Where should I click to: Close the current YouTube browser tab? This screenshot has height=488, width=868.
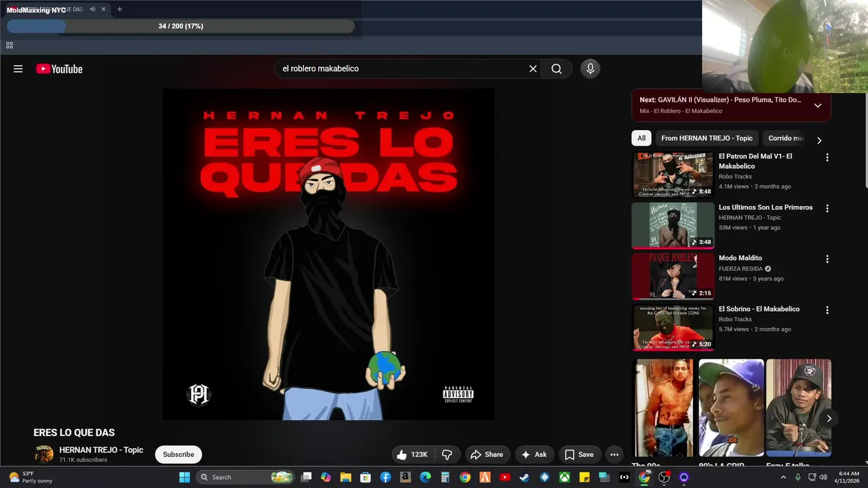tap(104, 9)
